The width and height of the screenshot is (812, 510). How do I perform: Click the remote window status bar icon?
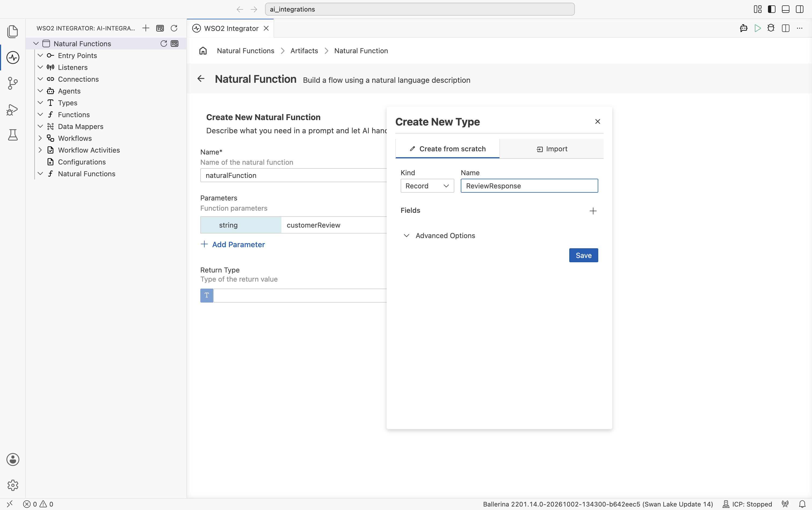tap(10, 504)
